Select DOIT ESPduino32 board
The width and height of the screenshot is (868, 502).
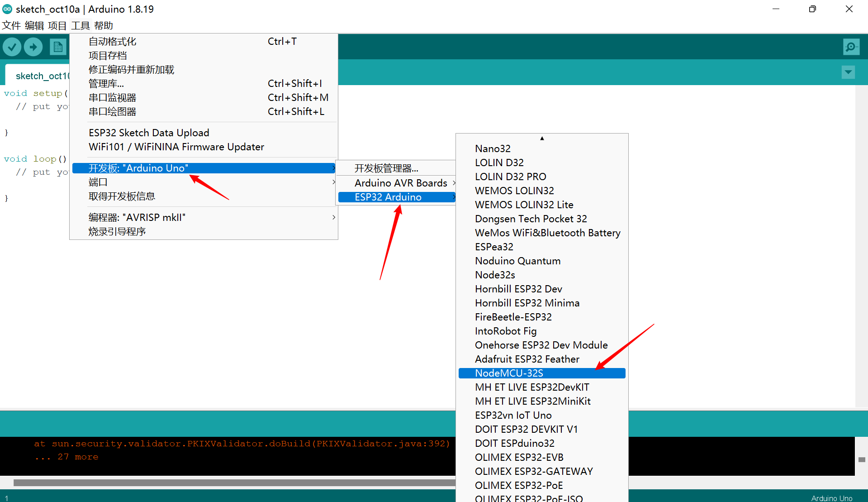pos(542,444)
